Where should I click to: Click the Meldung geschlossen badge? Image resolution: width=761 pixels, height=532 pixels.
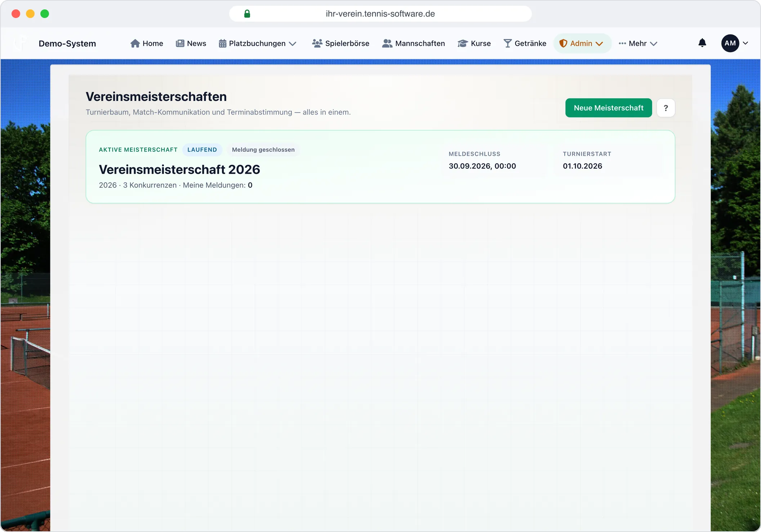pos(263,150)
